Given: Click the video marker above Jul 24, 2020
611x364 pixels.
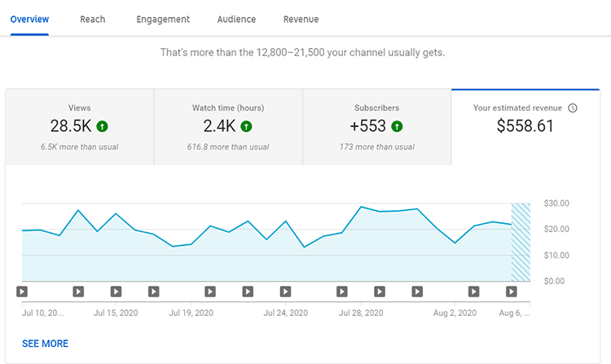Looking at the screenshot, I should 285,291.
